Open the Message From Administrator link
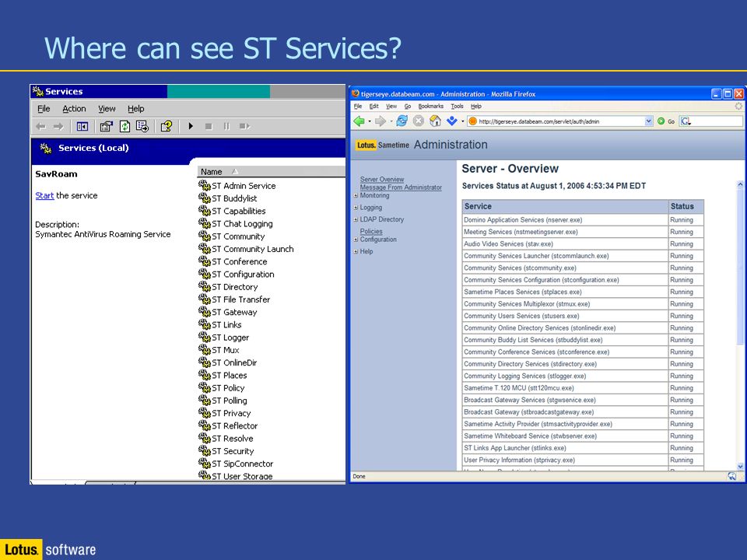The image size is (747, 560). click(x=401, y=187)
